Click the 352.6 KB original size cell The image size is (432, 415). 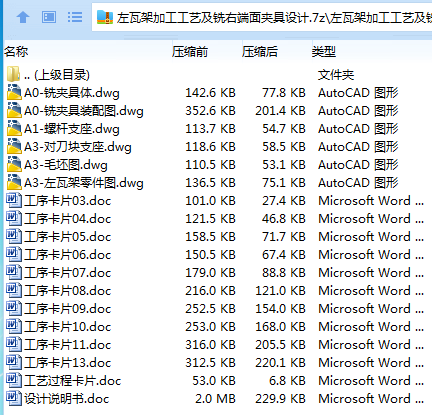[x=211, y=111]
